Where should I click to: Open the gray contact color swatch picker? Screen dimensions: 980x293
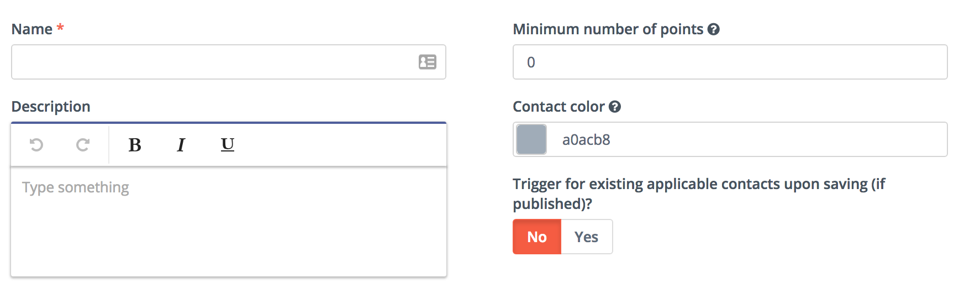click(531, 139)
